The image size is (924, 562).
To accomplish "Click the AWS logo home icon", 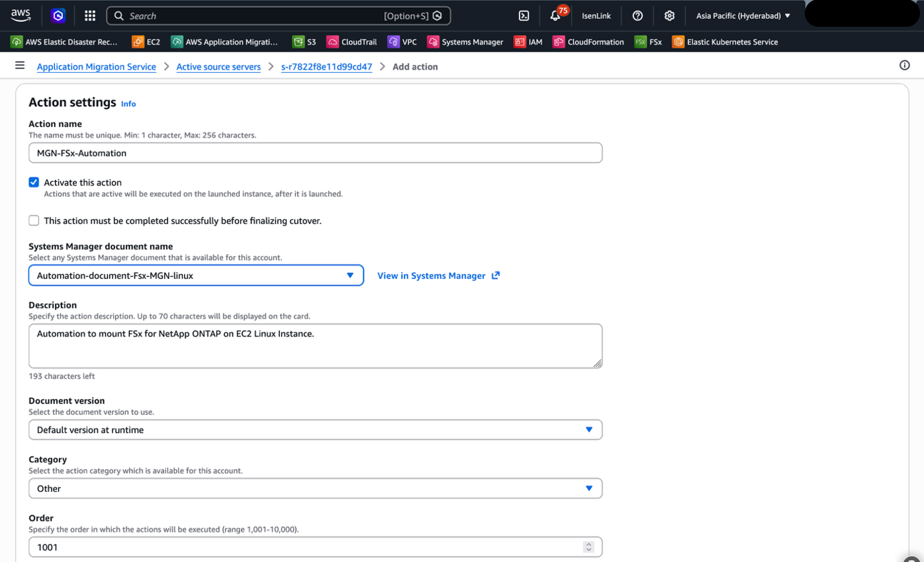I will 21,15.
